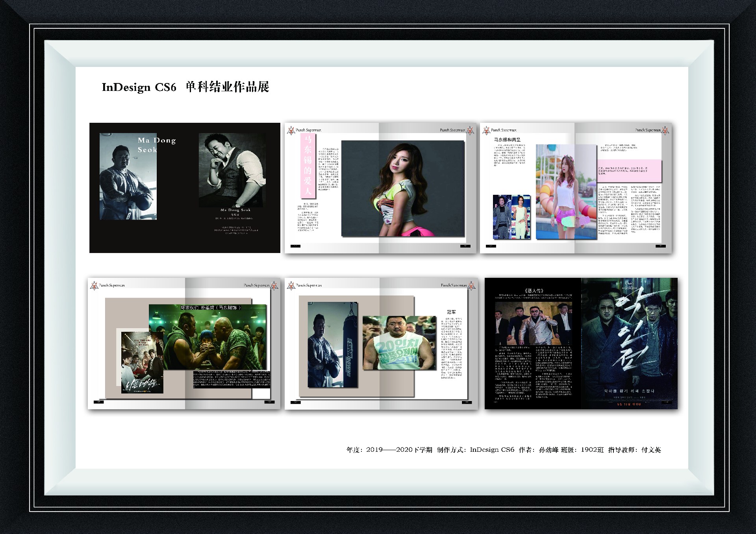
Task: Click the logo at top-right of the 冠军 spread
Action: pyautogui.click(x=471, y=286)
